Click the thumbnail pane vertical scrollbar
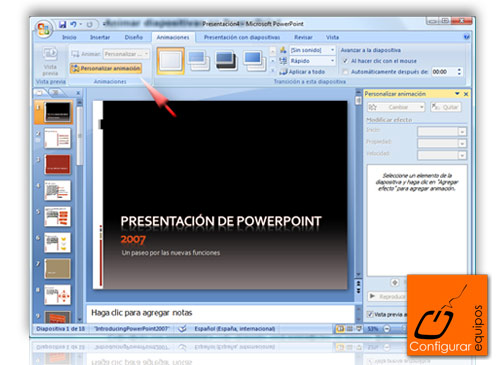This screenshot has width=500, height=365. click(x=79, y=136)
